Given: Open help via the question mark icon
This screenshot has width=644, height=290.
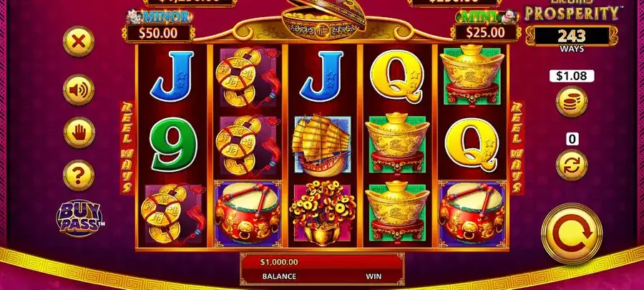Looking at the screenshot, I should [x=79, y=175].
